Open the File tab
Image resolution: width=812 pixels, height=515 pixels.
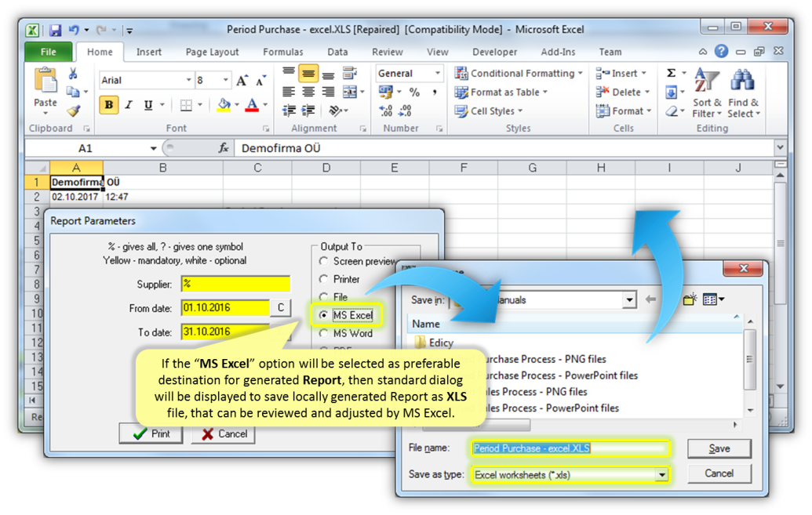(48, 52)
